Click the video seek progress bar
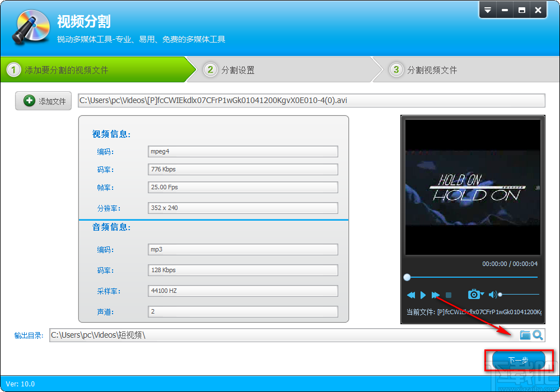The width and height of the screenshot is (560, 392). pos(472,277)
